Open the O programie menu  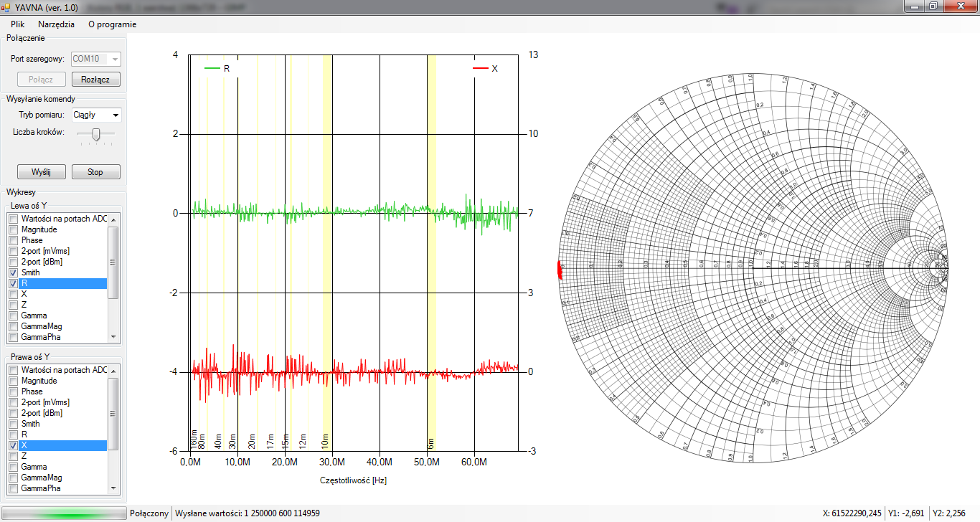[112, 24]
